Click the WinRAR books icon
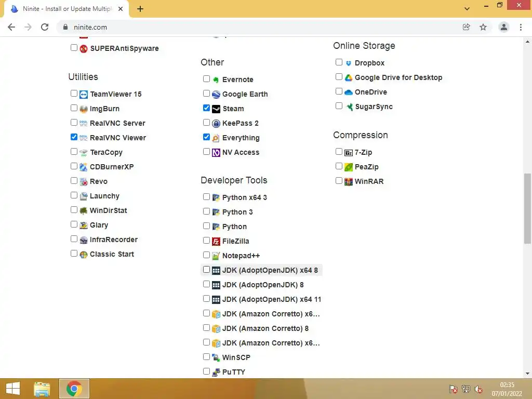This screenshot has height=399, width=532. (349, 181)
